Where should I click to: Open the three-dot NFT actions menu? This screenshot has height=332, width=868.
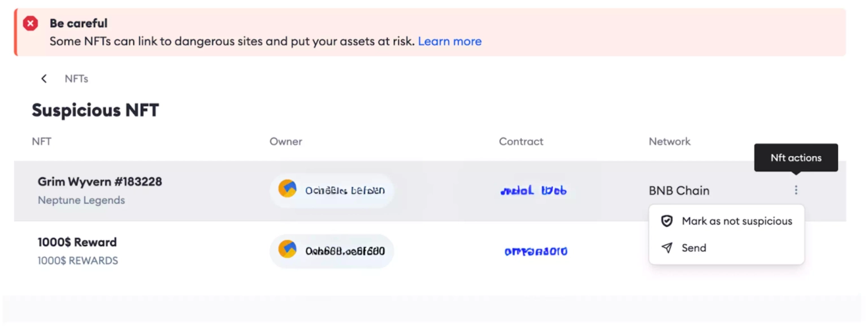click(796, 190)
